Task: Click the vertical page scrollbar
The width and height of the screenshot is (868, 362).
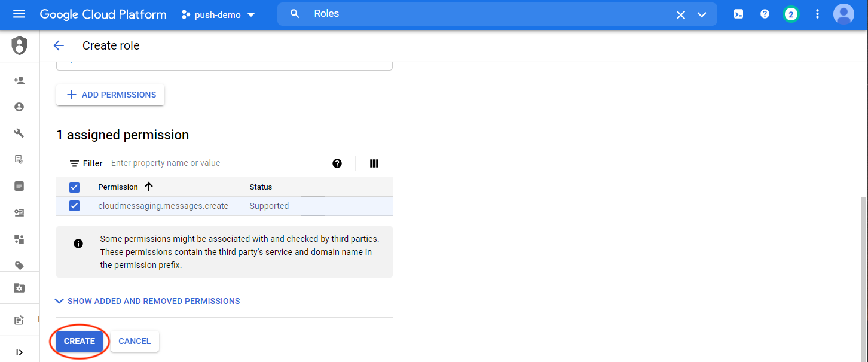Action: point(864,278)
